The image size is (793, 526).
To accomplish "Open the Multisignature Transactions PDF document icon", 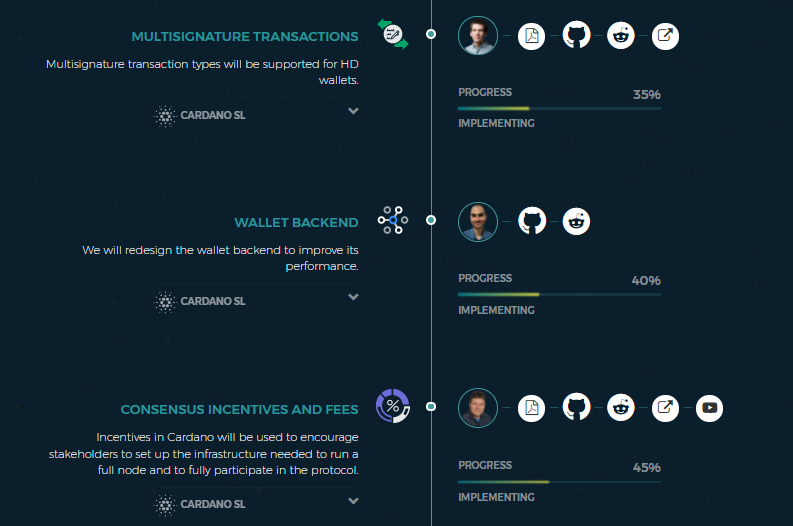I will 532,36.
